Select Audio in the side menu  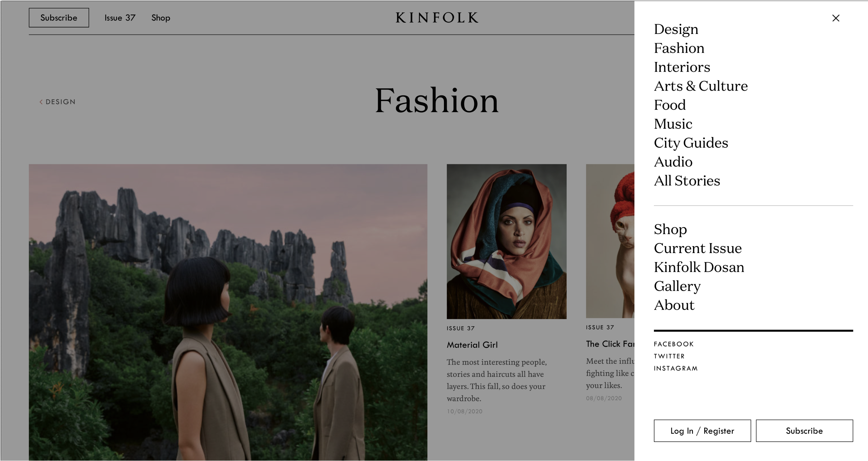(x=673, y=162)
